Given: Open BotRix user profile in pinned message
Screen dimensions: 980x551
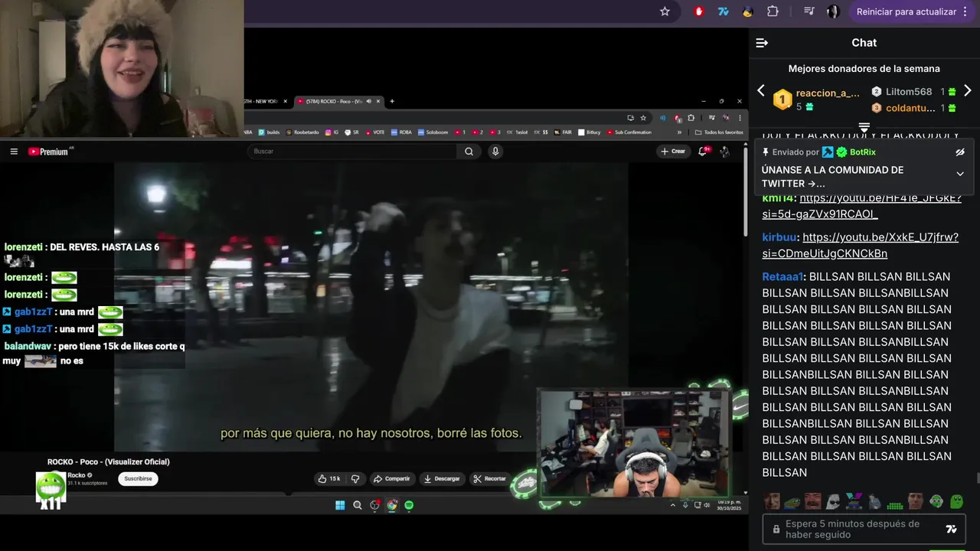Looking at the screenshot, I should click(862, 152).
